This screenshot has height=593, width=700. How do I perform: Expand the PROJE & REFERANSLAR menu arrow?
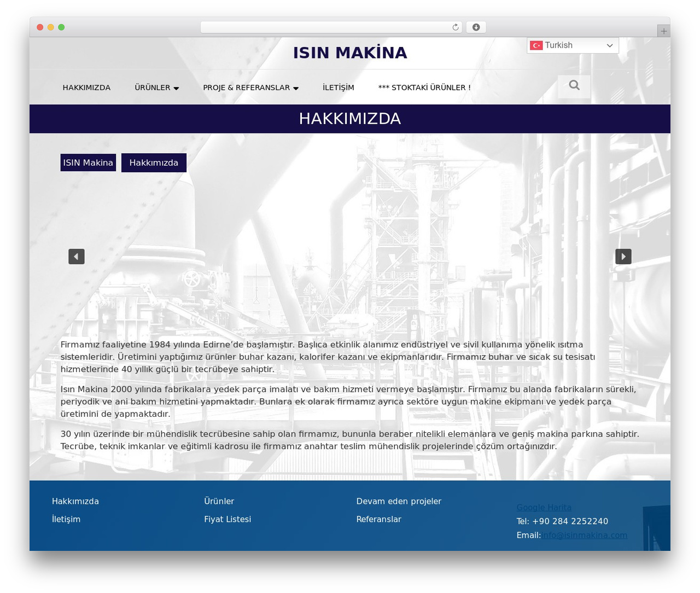(296, 88)
